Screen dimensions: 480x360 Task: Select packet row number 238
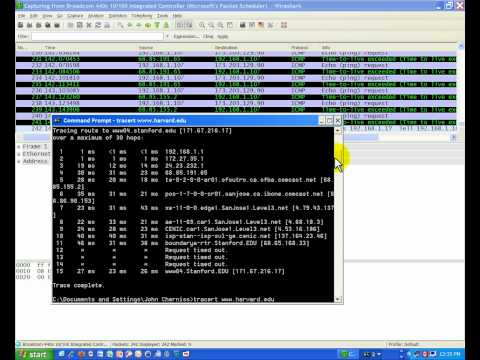tap(236, 103)
